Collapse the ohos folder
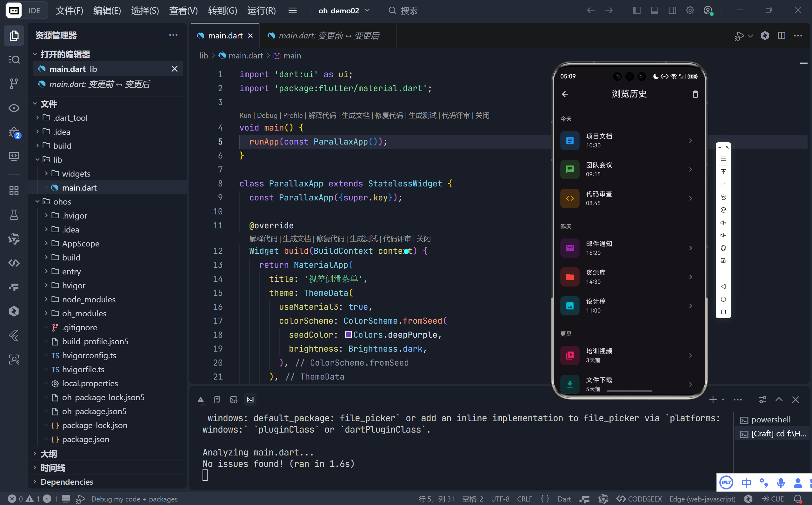Image resolution: width=812 pixels, height=505 pixels. [62, 202]
